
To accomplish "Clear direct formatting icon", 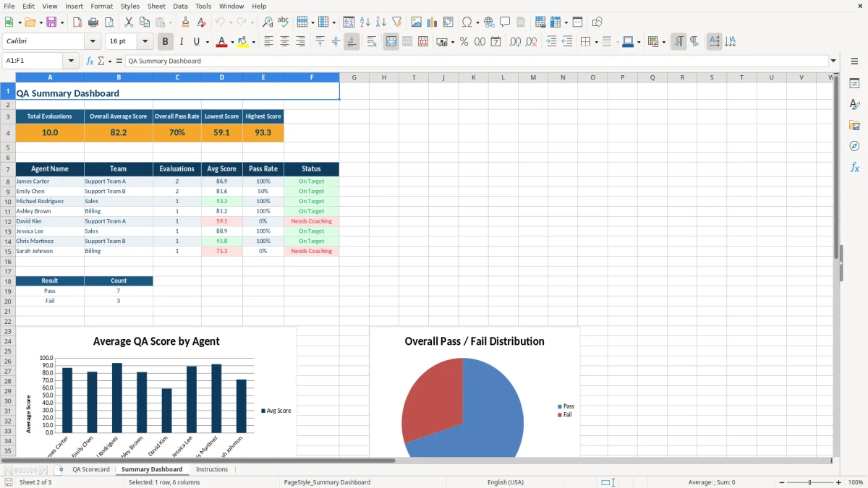I will pyautogui.click(x=202, y=22).
